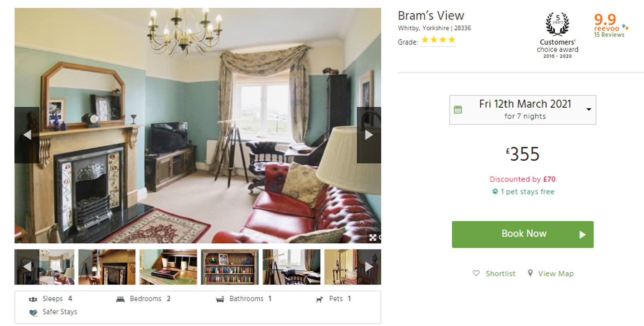Open View Map link

click(556, 274)
